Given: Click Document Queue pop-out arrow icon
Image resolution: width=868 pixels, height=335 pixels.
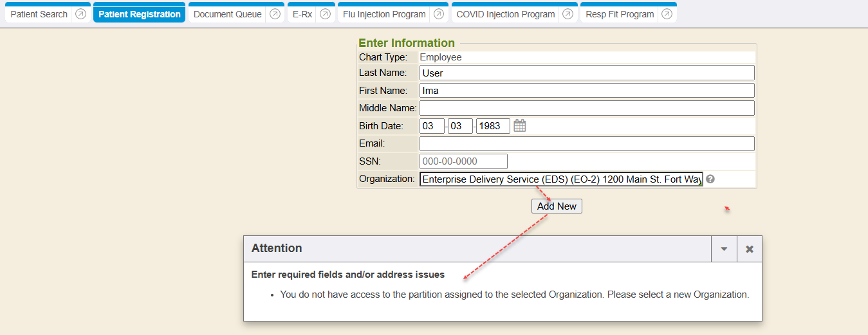Looking at the screenshot, I should 275,14.
